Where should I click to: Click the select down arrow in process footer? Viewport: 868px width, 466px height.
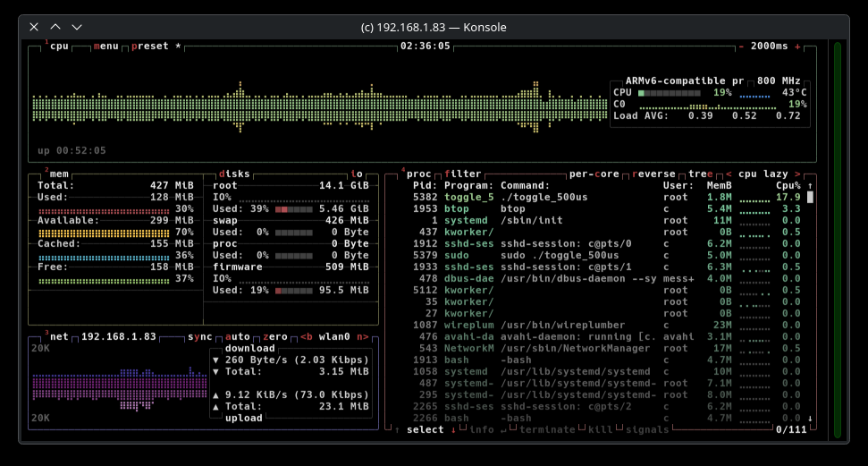click(x=453, y=430)
